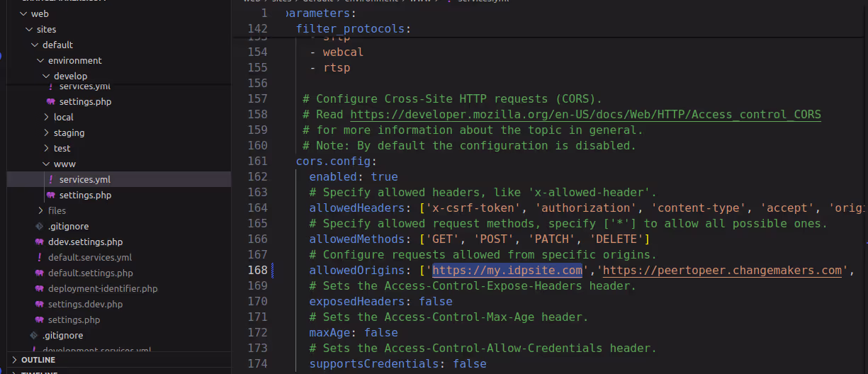
Task: Click the PHP icon of settings.php inside www
Action: [x=51, y=195]
